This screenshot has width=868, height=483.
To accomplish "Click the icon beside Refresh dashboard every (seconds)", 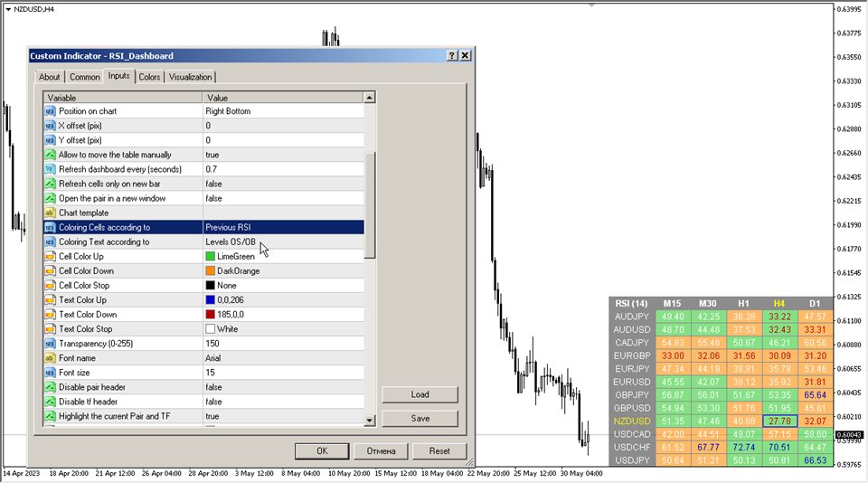I will (x=50, y=169).
